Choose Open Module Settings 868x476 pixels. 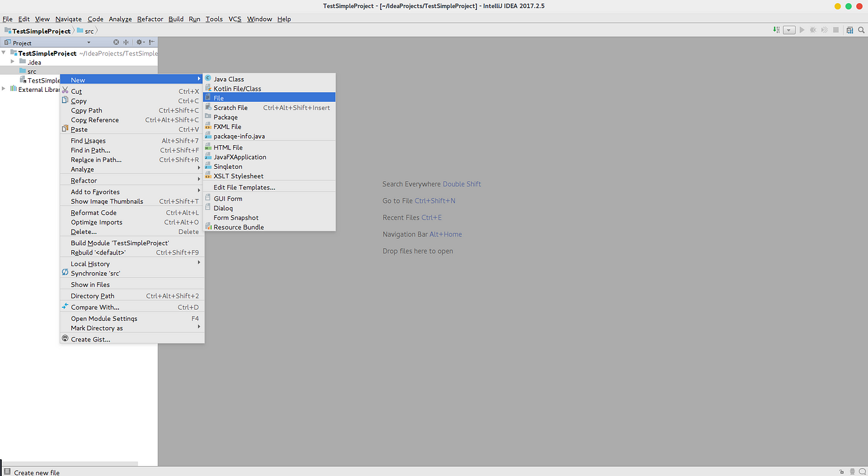[x=132, y=318]
